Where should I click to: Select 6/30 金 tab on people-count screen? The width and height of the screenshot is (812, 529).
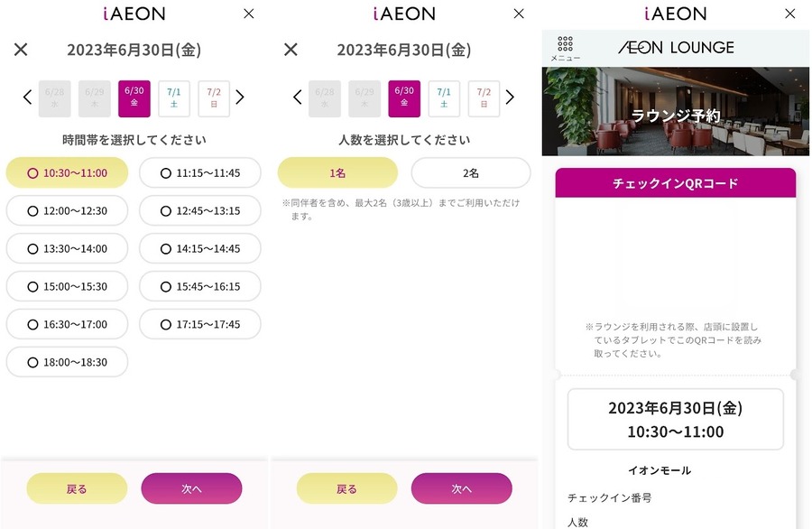pos(404,97)
